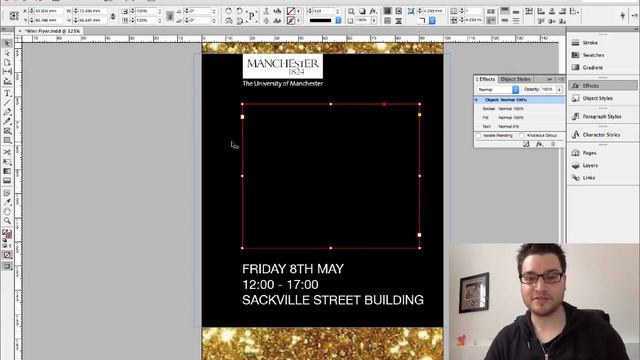Open the Opacity slider arrow

coord(559,89)
